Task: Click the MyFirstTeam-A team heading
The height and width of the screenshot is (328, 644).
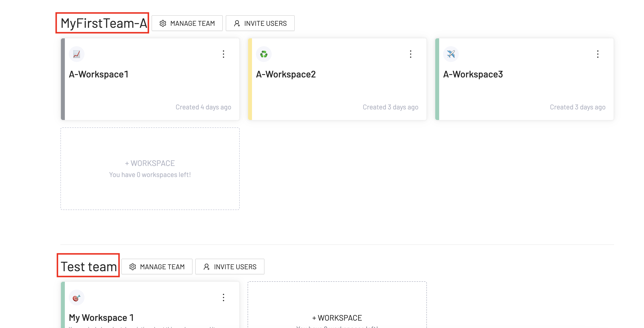Action: 103,23
